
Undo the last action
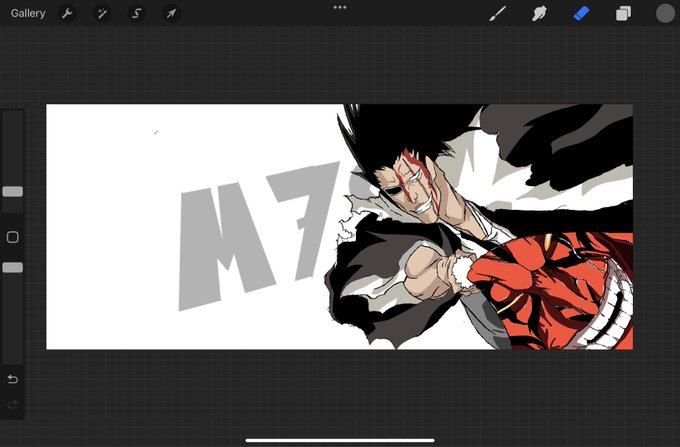click(x=13, y=379)
